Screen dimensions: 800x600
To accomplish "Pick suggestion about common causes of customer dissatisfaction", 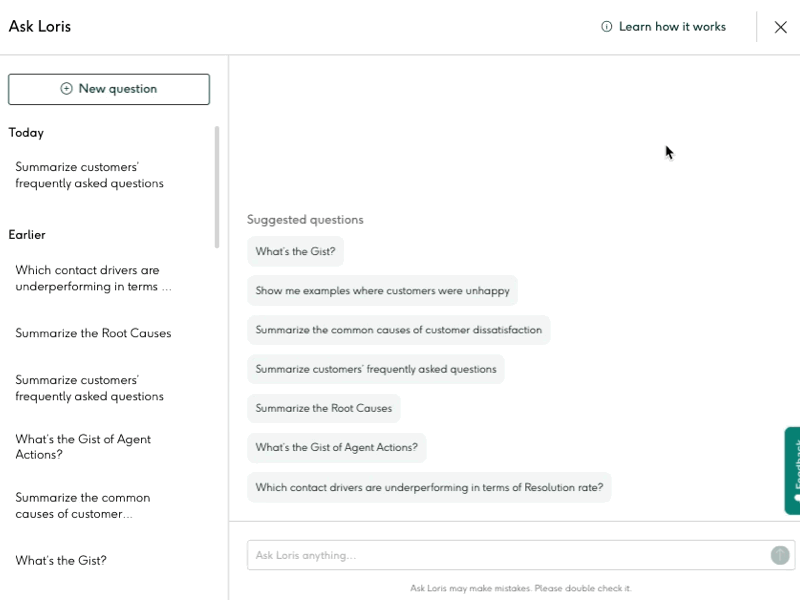I will (x=398, y=330).
